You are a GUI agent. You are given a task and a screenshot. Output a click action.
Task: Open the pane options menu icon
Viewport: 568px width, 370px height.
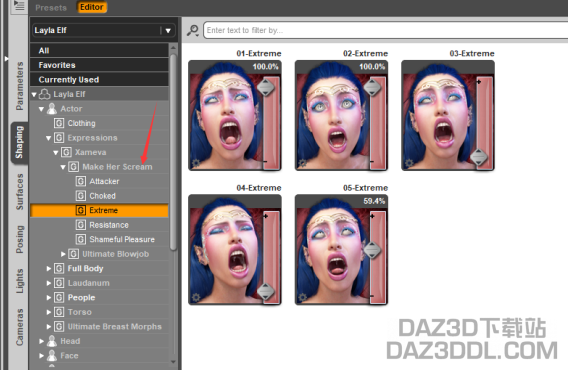18,6
